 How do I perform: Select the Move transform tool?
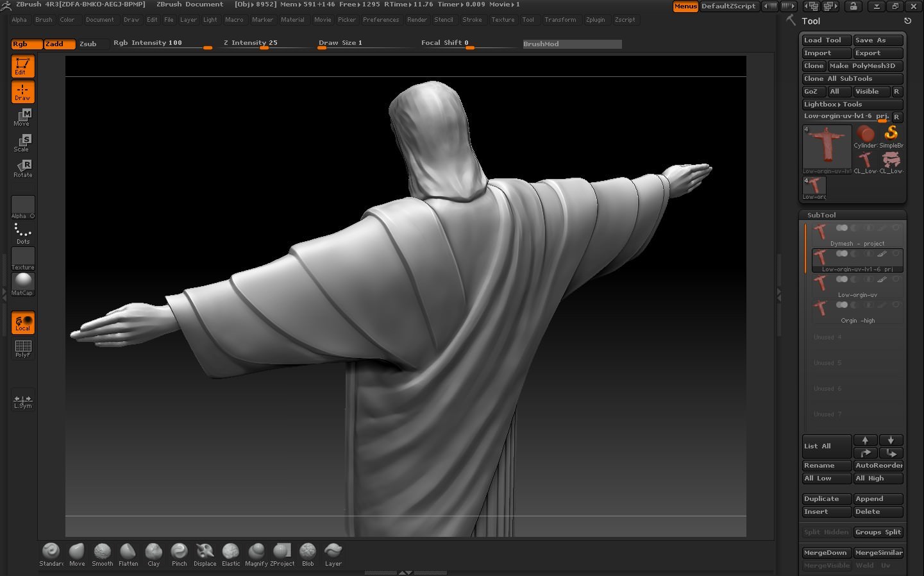point(22,117)
